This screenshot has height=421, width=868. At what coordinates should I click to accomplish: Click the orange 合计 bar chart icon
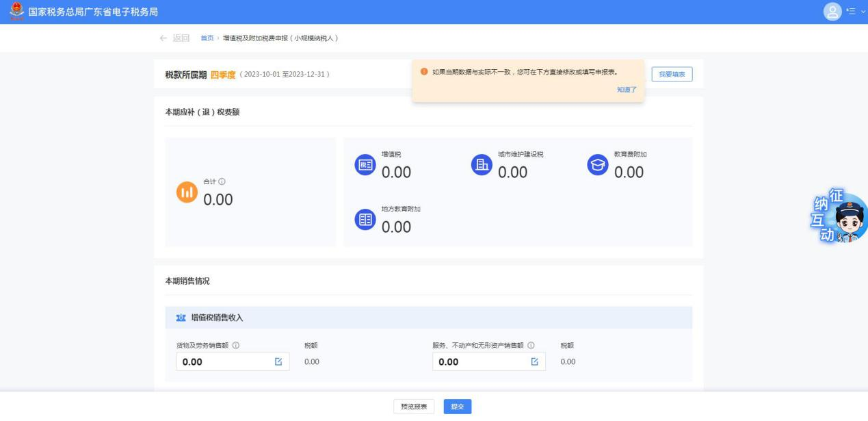(x=187, y=194)
